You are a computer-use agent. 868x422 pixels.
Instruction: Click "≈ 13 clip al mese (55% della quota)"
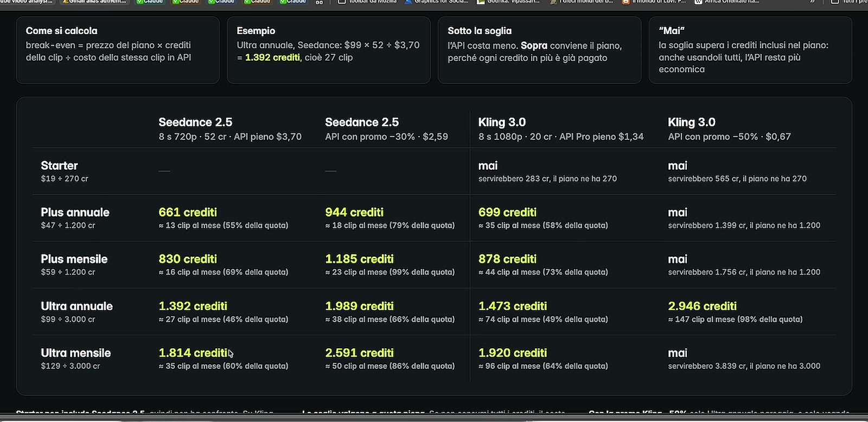coord(223,225)
